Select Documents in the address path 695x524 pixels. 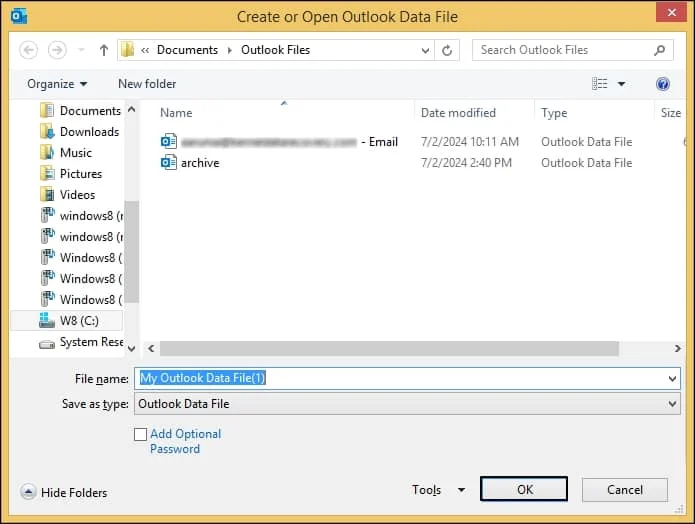point(187,50)
